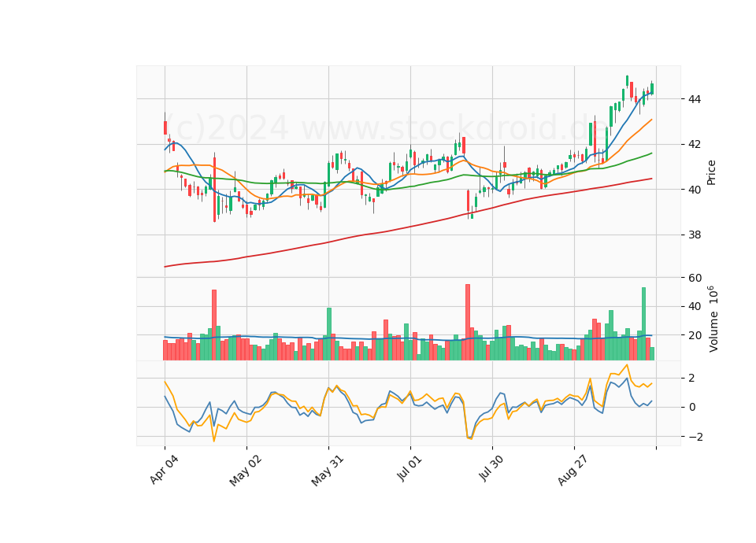Click the 40 price axis value
The width and height of the screenshot is (756, 543).
[695, 190]
